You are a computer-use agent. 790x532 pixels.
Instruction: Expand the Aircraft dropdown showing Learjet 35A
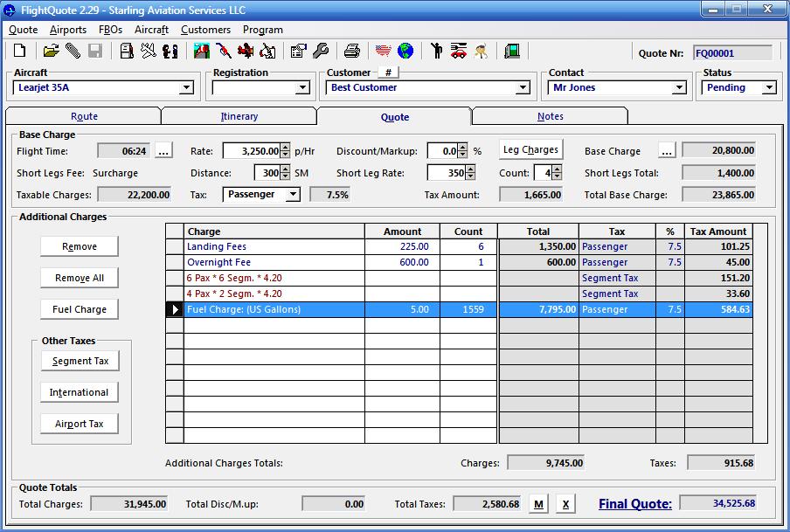click(x=186, y=88)
